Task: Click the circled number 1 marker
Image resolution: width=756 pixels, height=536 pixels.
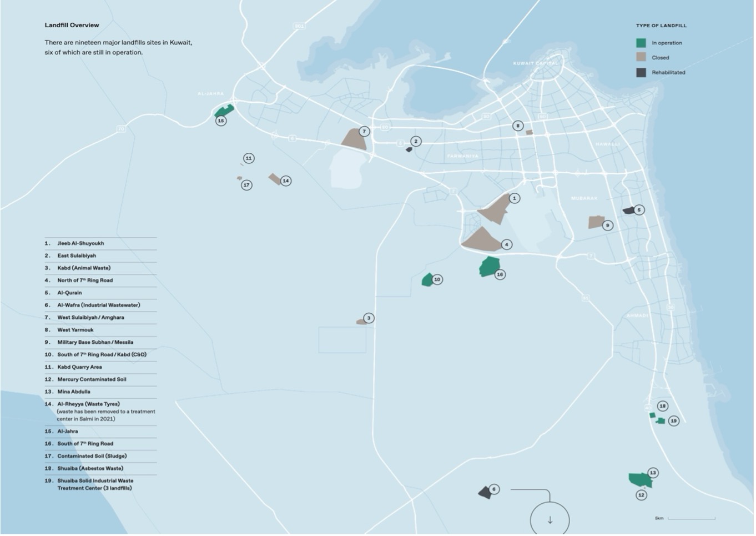Action: (x=515, y=198)
